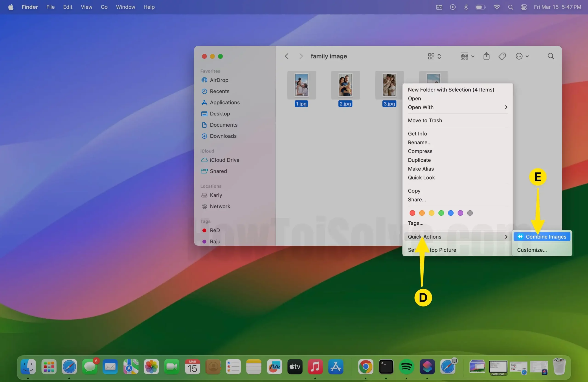Screen dimensions: 588x382
Task: Open AirDrop in the sidebar
Action: point(215,80)
